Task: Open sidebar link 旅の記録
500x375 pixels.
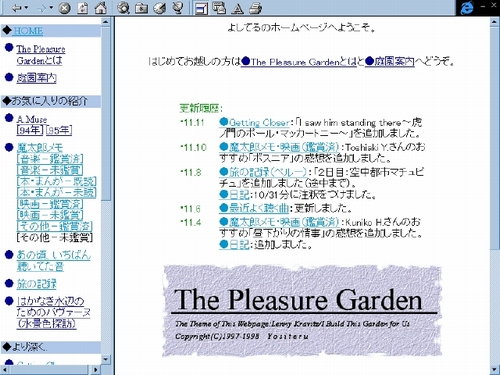Action: [37, 284]
